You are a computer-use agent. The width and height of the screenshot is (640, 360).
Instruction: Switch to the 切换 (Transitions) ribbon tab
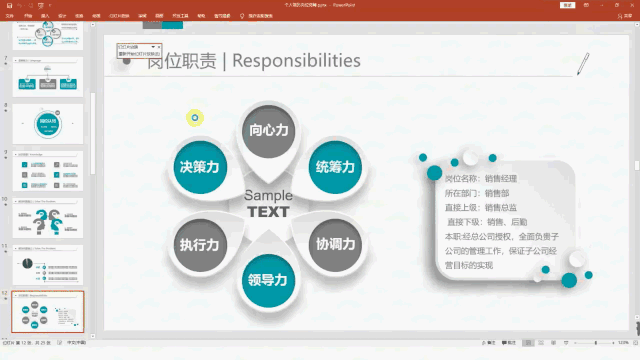[79, 16]
